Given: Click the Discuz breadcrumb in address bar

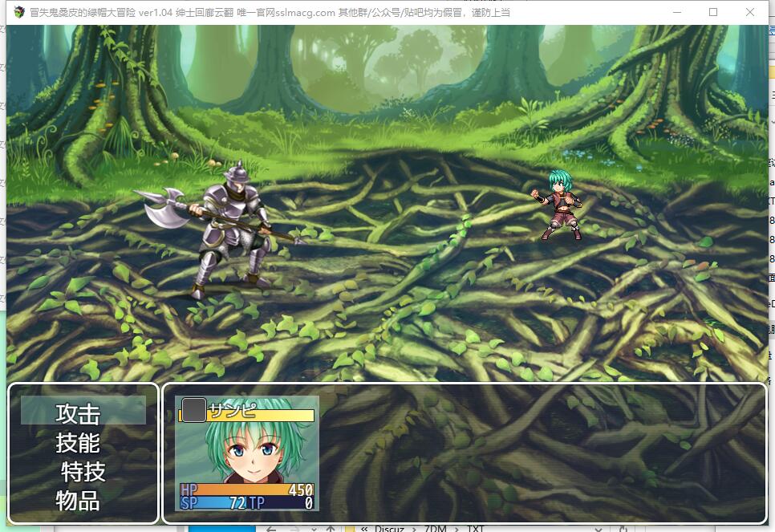Looking at the screenshot, I should pos(390,529).
